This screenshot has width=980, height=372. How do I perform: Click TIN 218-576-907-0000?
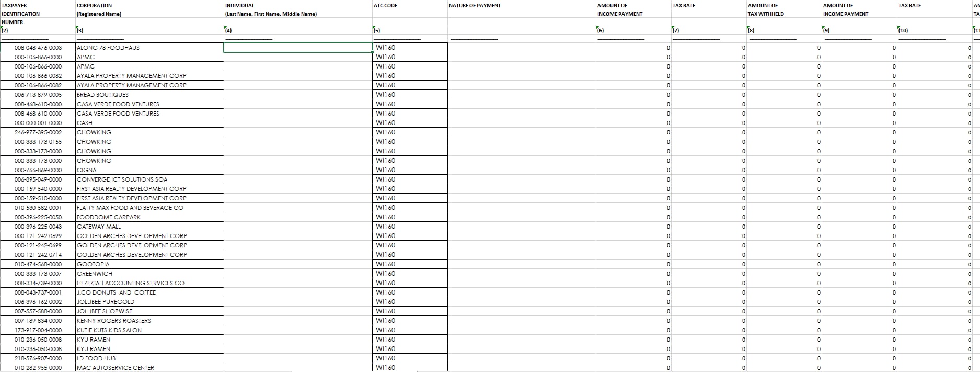pyautogui.click(x=38, y=358)
